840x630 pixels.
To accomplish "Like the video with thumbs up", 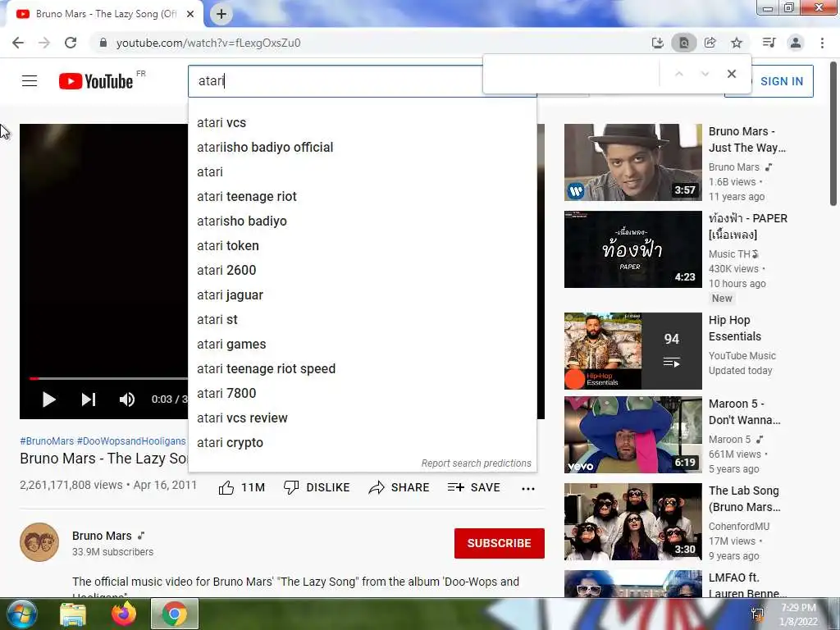I will (242, 487).
